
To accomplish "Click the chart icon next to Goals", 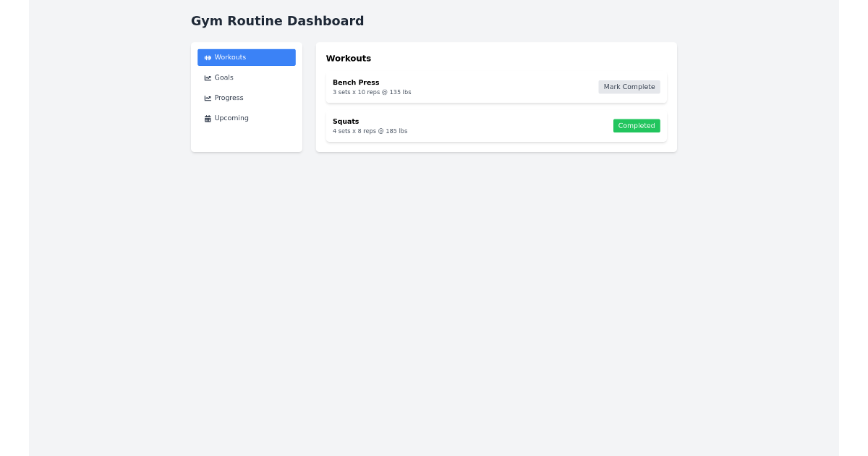I will point(208,77).
